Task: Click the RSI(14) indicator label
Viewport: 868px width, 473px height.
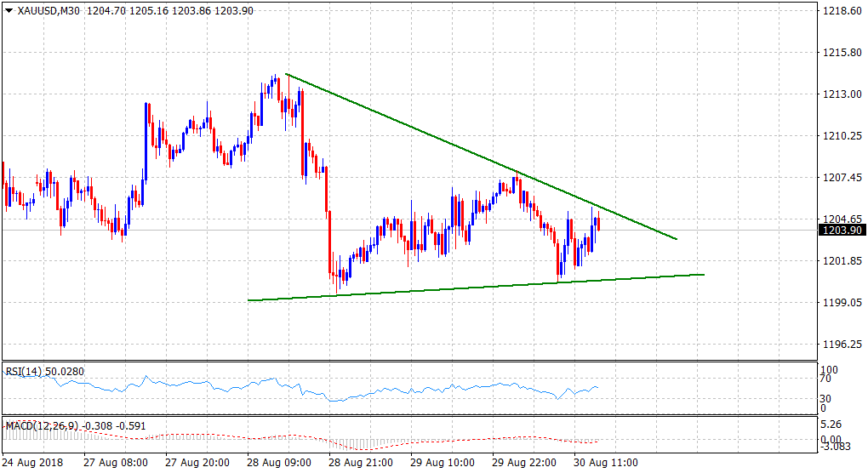Action: click(27, 371)
